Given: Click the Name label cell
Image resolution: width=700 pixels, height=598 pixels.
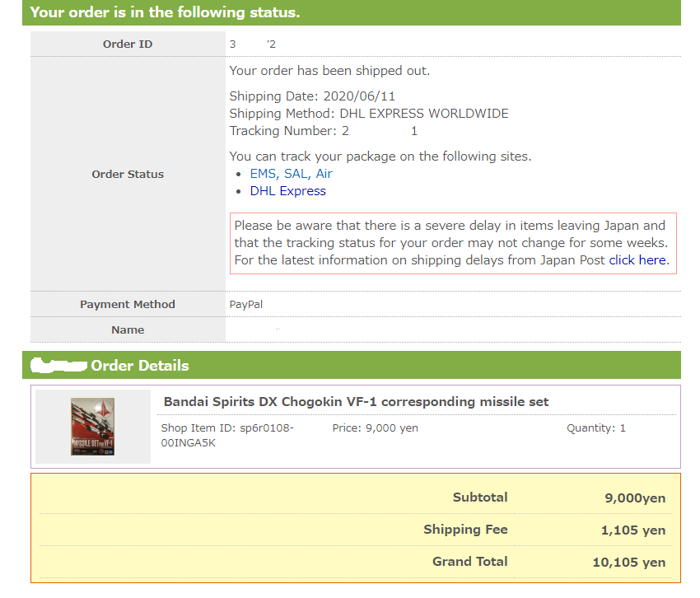Looking at the screenshot, I should point(128,329).
